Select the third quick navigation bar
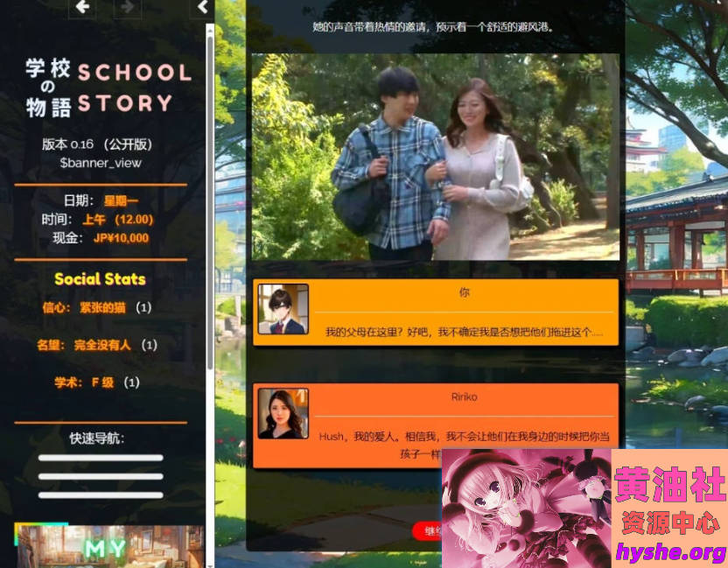Image resolution: width=728 pixels, height=568 pixels. coord(101,495)
